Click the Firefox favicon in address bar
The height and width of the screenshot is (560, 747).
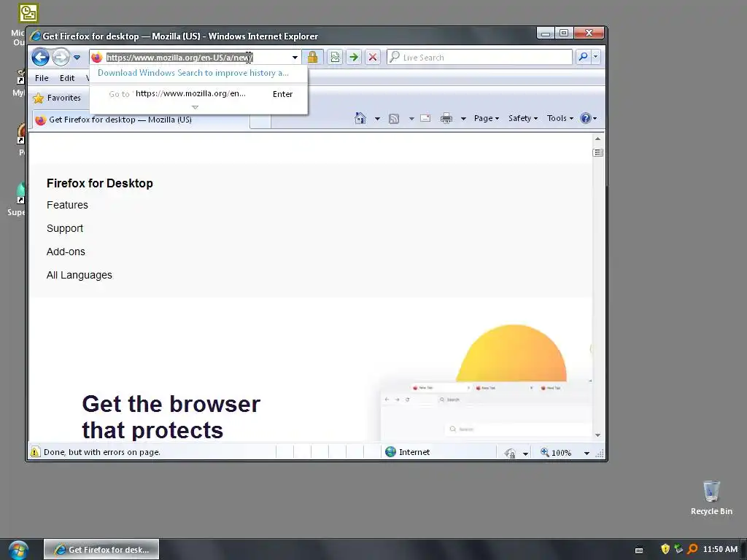[97, 58]
